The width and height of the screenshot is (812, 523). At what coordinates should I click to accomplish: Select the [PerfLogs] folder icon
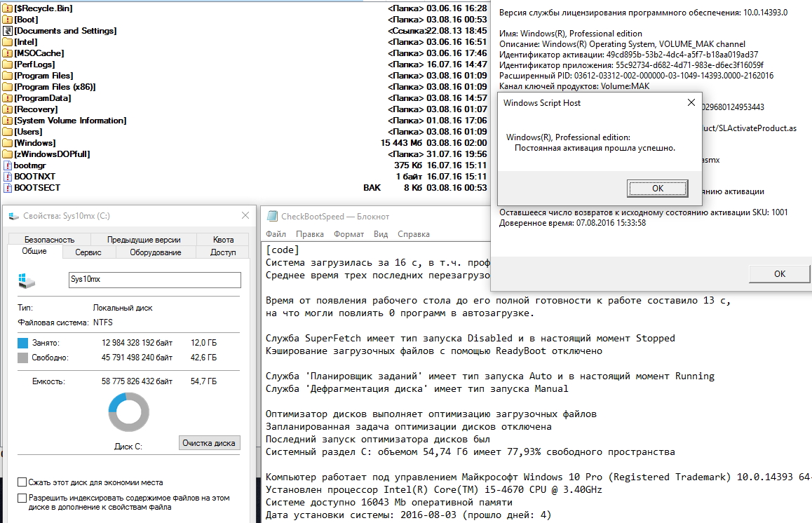[x=7, y=64]
